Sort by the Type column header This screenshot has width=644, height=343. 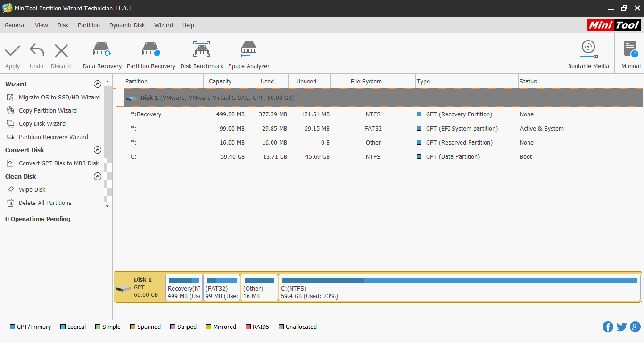[x=467, y=81]
